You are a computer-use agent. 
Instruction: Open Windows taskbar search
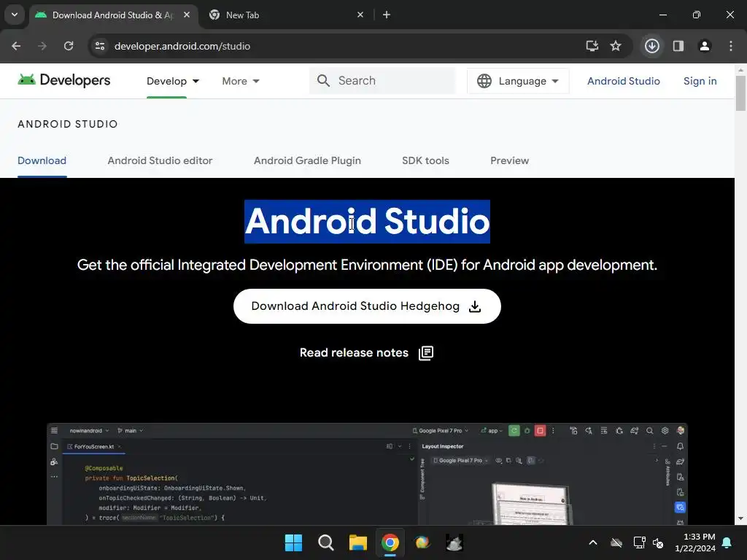coord(326,542)
